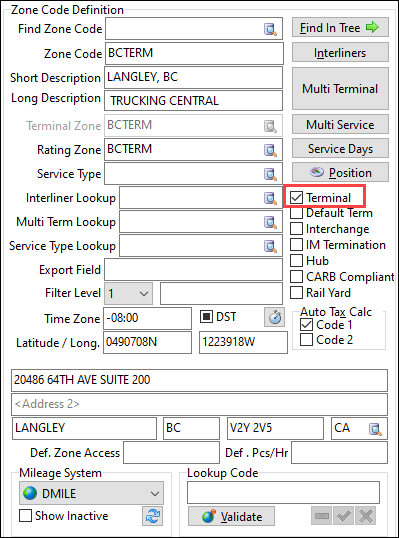399x538 pixels.
Task: Open disabled Terminal Zone lookup icon
Action: [270, 126]
